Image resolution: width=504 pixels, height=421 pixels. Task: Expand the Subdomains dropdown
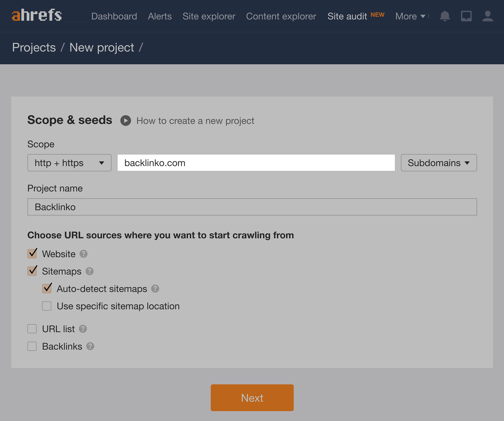coord(438,163)
